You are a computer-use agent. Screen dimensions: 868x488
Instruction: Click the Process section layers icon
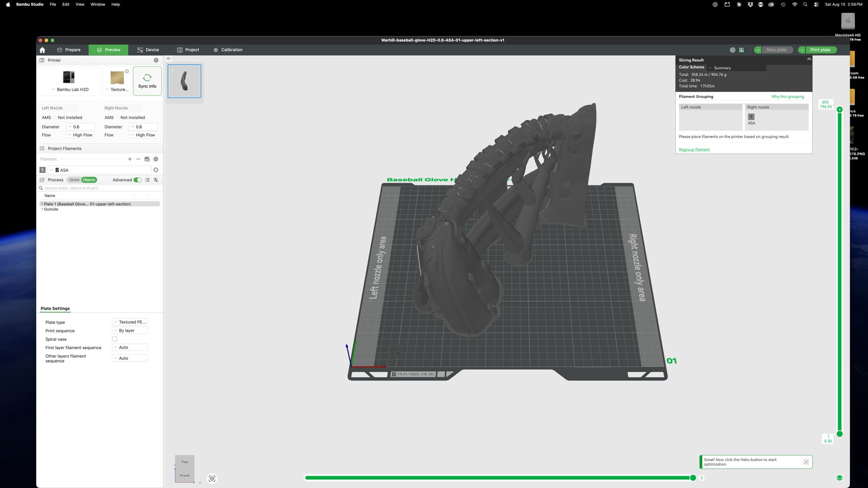tap(42, 180)
